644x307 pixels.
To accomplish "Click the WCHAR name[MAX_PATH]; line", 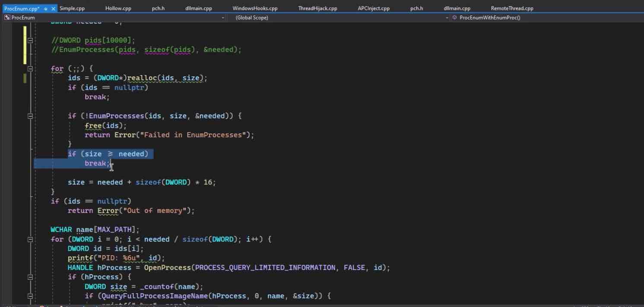I will [95, 230].
